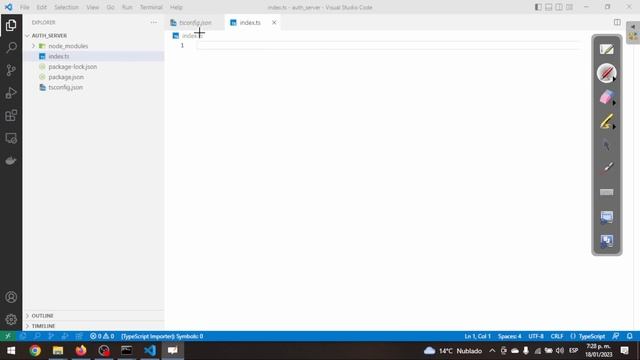
Task: Click the screen capture tool in floating toolbar
Action: [x=607, y=217]
